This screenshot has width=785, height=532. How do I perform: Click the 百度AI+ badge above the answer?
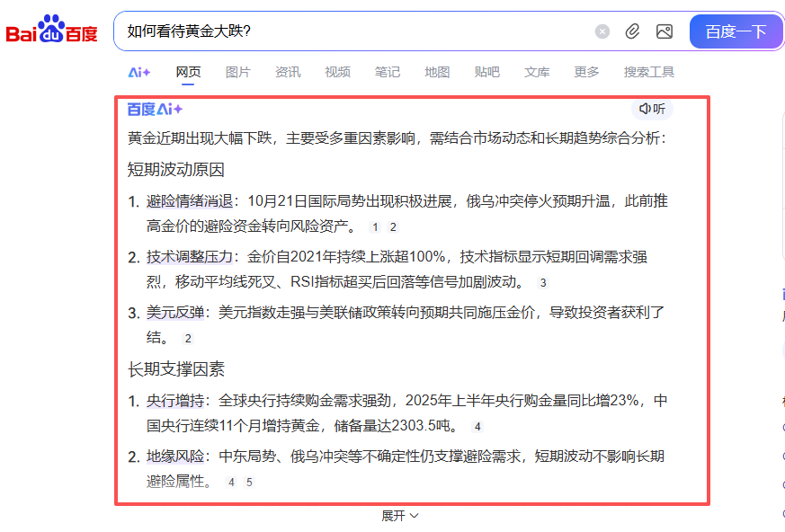(156, 110)
